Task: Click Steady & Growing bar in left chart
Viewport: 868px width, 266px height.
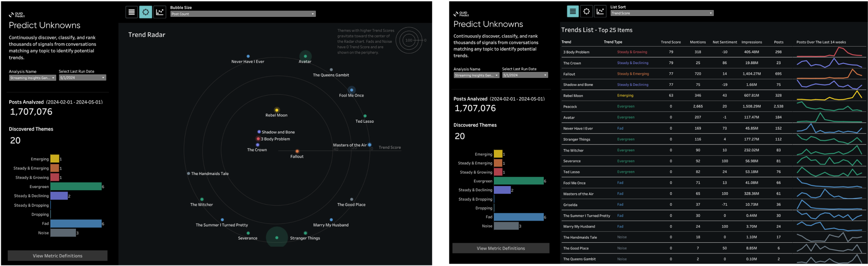Action: 55,177
